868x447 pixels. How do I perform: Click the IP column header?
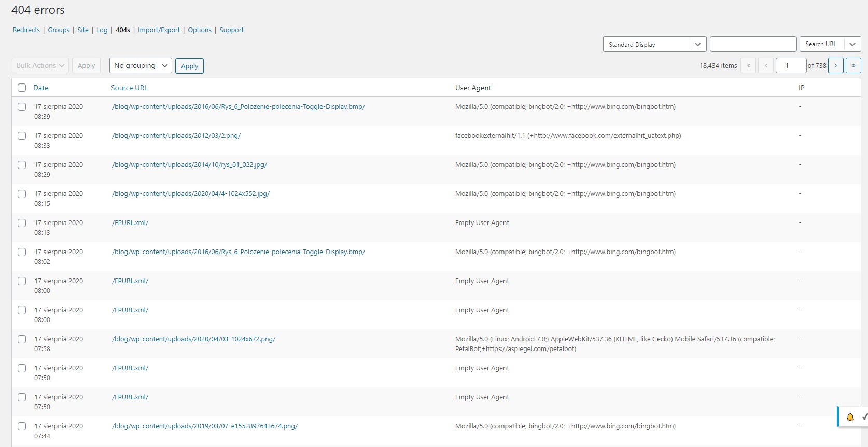click(802, 88)
